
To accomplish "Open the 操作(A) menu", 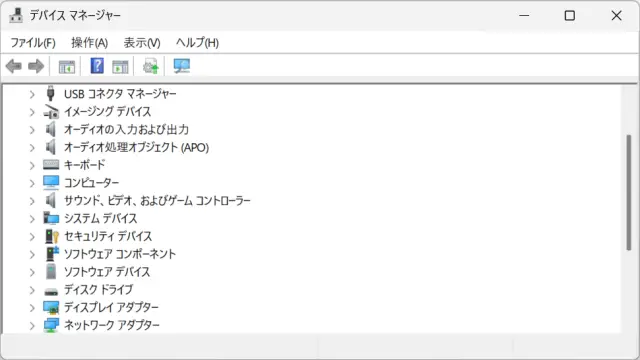I will click(89, 42).
